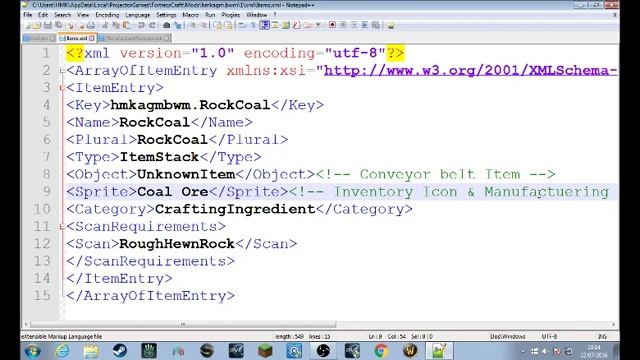Click the Cut toolbar icon
This screenshot has width=640, height=360.
pos(105,25)
